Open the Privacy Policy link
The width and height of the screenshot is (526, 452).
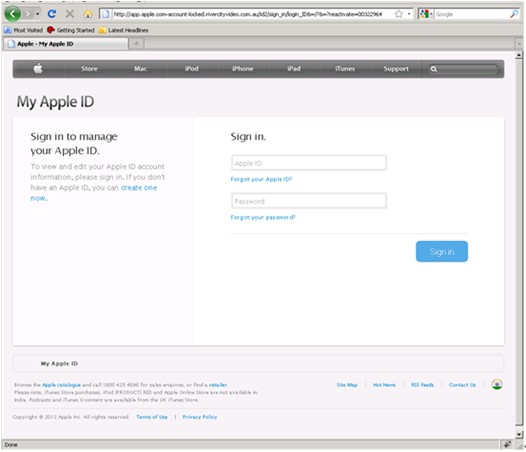click(x=200, y=417)
